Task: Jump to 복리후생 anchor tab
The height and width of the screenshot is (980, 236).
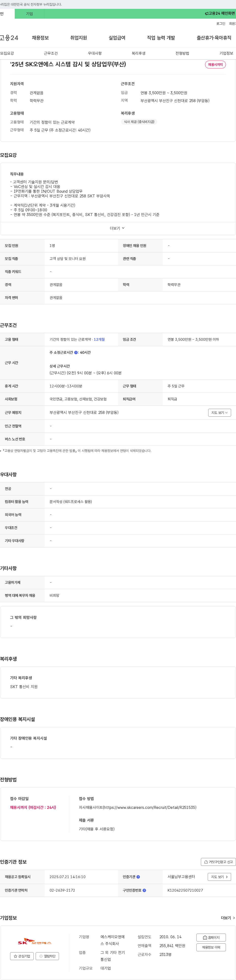Action: [x=138, y=53]
